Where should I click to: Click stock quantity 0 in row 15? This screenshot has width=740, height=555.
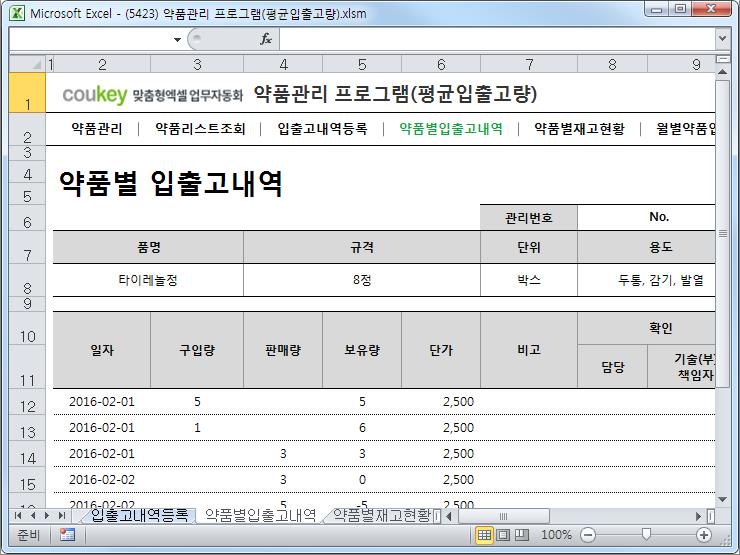click(362, 480)
